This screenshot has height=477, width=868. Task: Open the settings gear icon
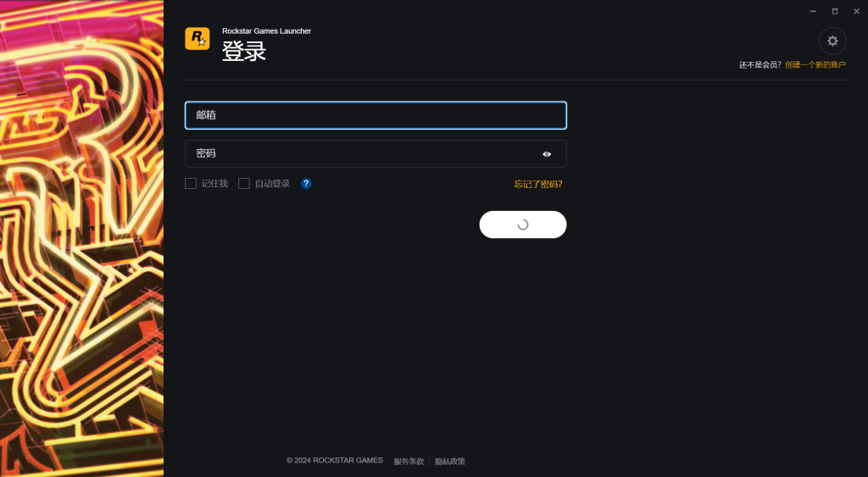[832, 41]
